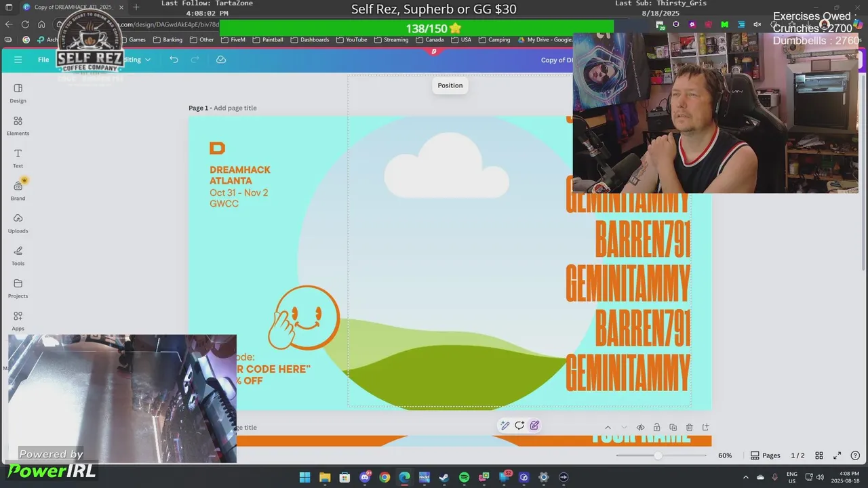The width and height of the screenshot is (868, 488).
Task: Enter fullscreen presentation mode
Action: coord(837,455)
